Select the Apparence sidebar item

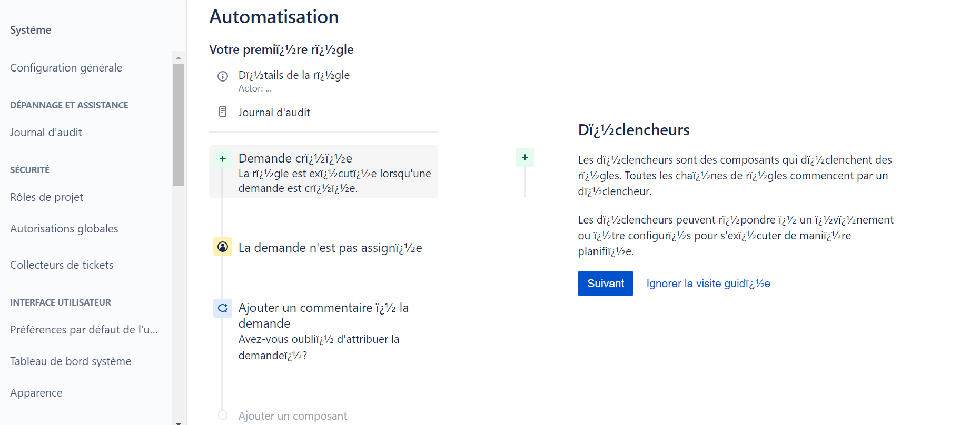(36, 393)
